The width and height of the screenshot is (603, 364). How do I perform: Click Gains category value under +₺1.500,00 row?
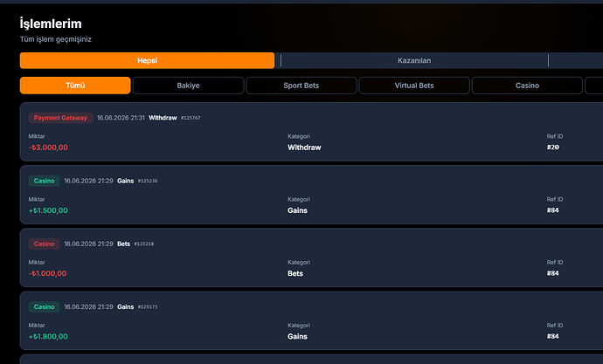click(297, 210)
